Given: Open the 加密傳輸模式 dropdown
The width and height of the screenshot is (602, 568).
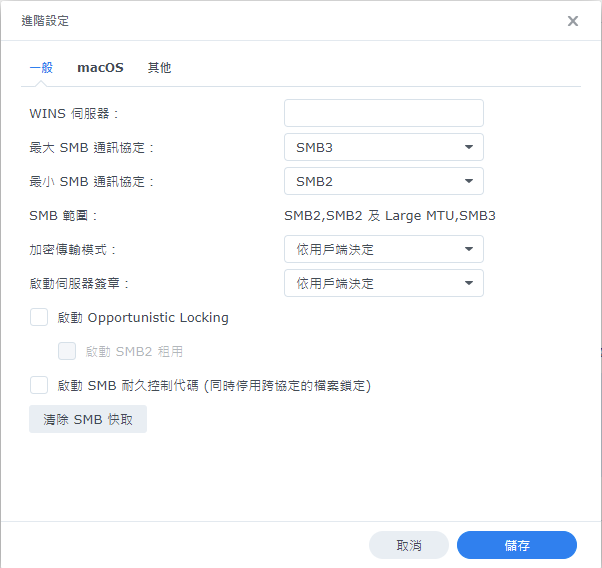Looking at the screenshot, I should tap(384, 249).
